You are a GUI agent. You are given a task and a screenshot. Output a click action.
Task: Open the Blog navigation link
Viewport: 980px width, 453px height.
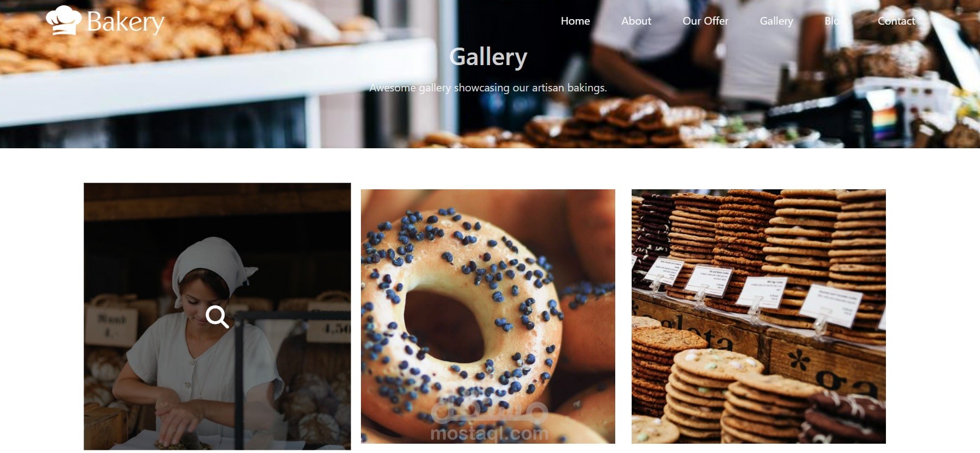click(832, 21)
